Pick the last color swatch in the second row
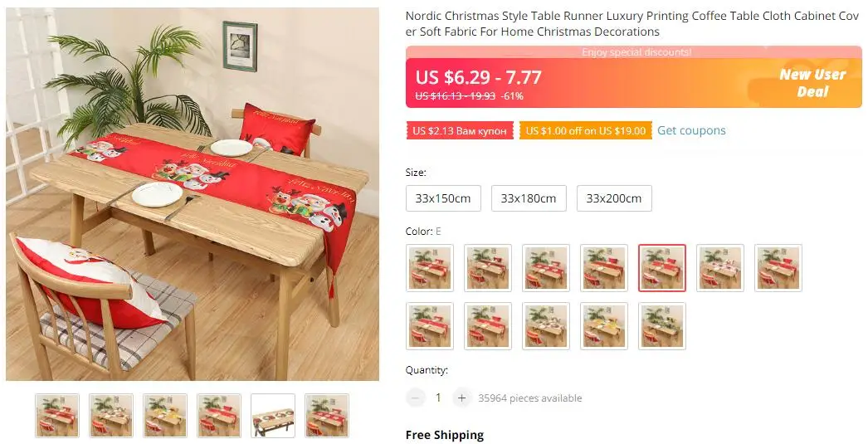868x444 pixels. click(662, 326)
